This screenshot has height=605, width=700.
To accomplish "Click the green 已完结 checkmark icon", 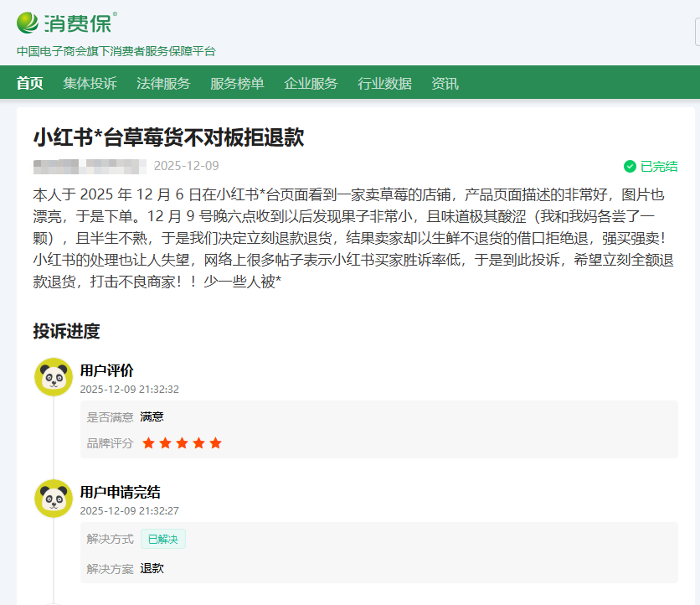I will (x=630, y=166).
